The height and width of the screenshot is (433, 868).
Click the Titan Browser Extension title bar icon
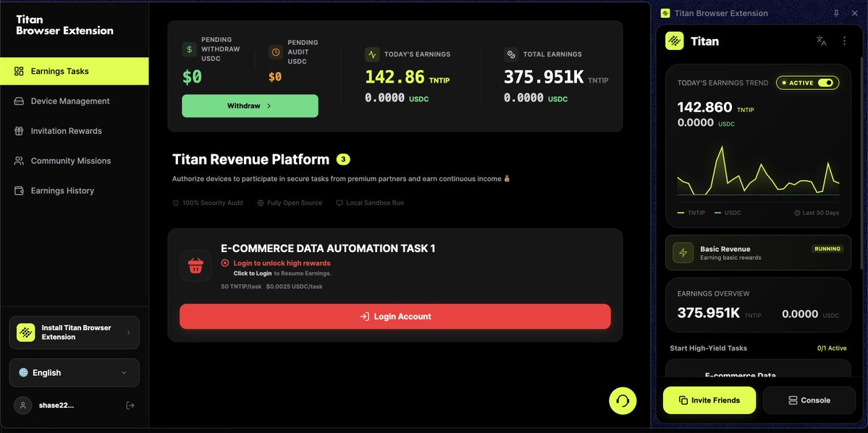(665, 13)
